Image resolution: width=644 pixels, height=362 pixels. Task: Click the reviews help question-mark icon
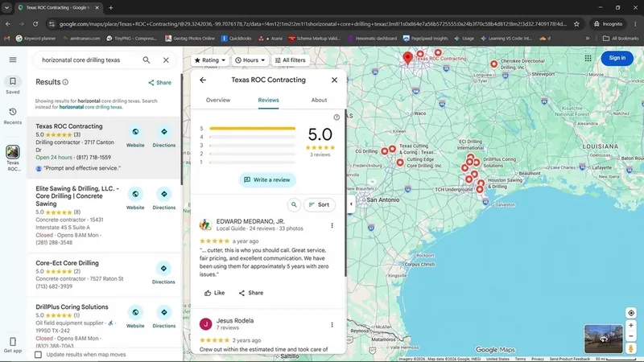click(336, 117)
